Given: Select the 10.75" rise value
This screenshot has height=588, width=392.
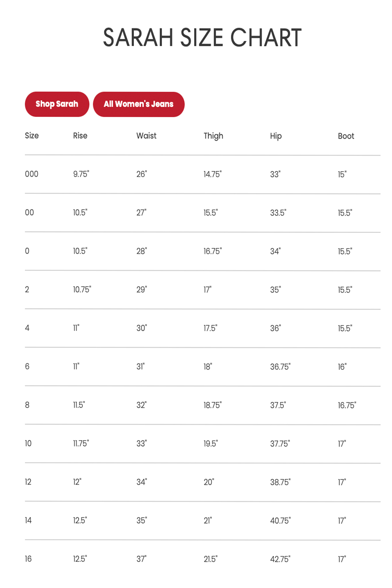Looking at the screenshot, I should point(82,289).
